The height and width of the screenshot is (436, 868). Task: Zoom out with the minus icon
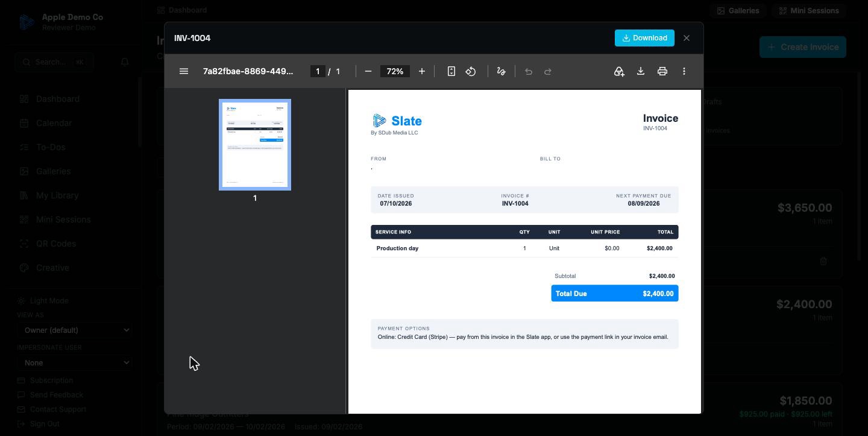pos(368,71)
